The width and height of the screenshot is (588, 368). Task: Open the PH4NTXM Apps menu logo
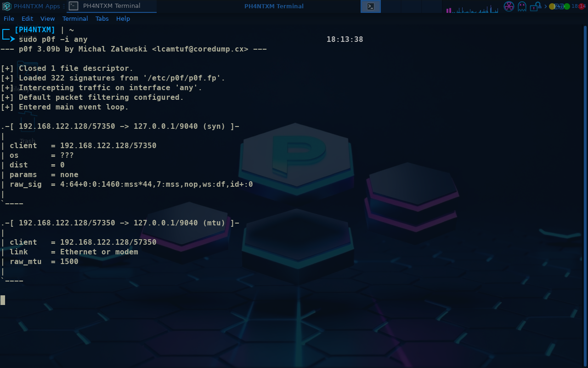click(x=6, y=6)
